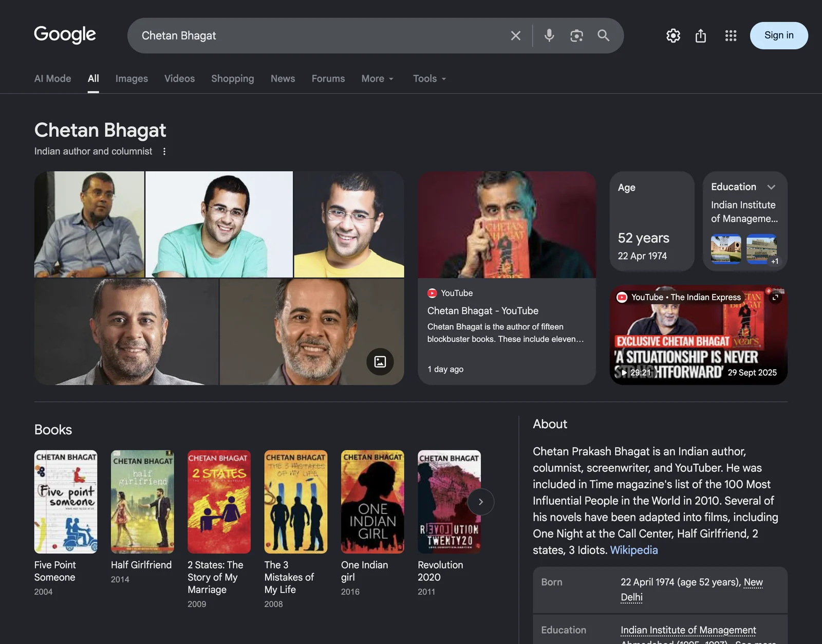This screenshot has height=644, width=822.
Task: Switch to the Forums tab
Action: point(328,79)
